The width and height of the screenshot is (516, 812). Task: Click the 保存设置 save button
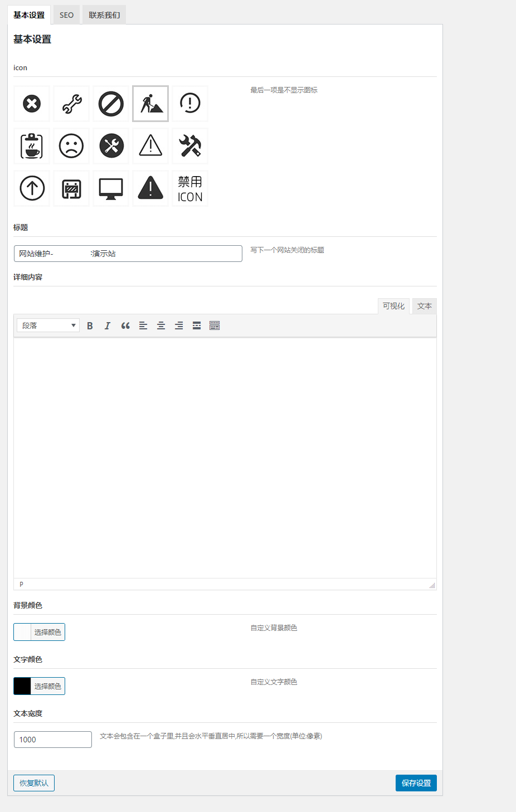[416, 783]
